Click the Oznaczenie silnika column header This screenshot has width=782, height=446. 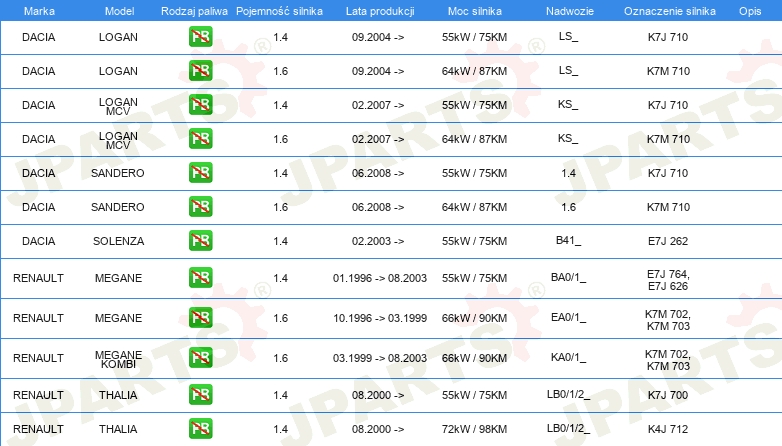(x=669, y=11)
